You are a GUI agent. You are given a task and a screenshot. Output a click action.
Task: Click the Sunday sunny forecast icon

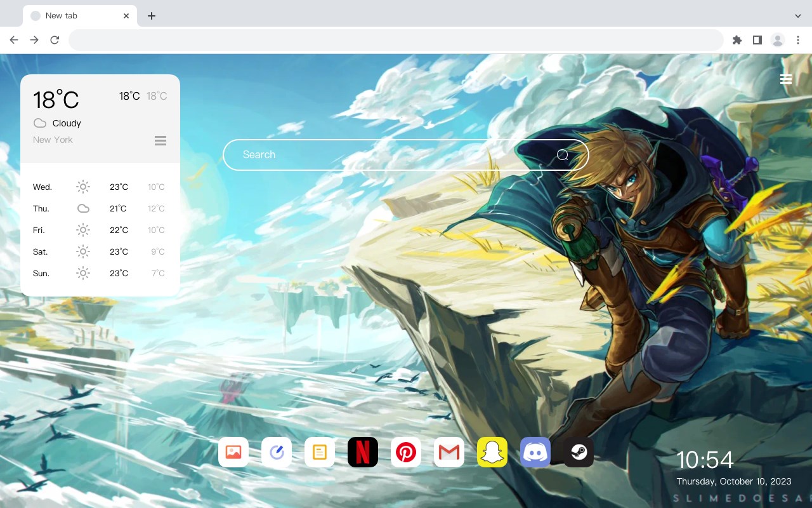(x=83, y=273)
